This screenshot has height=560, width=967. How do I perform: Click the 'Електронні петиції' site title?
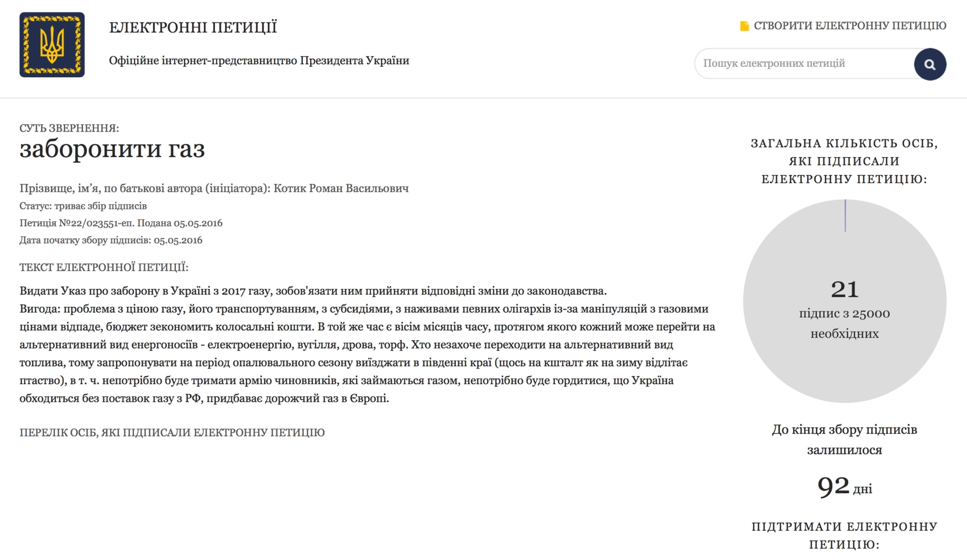[x=193, y=27]
